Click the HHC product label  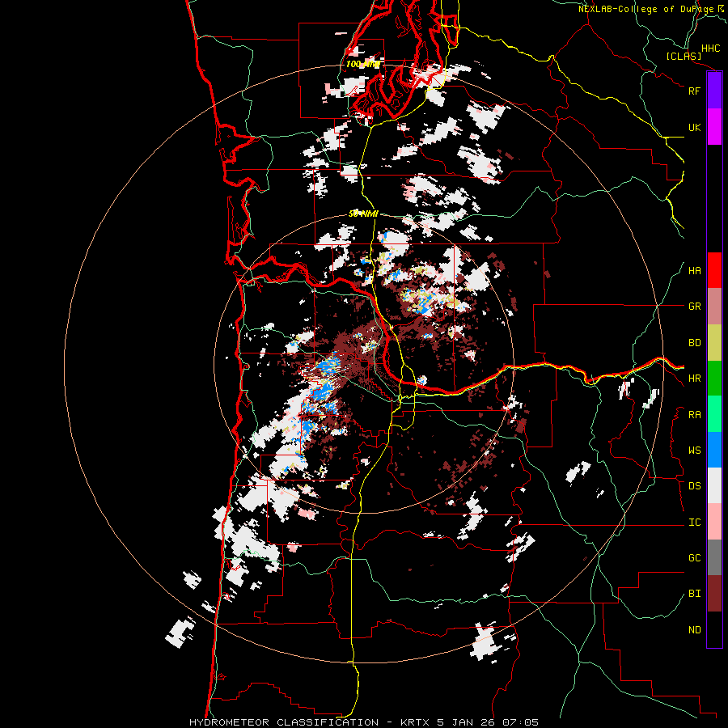[x=710, y=49]
